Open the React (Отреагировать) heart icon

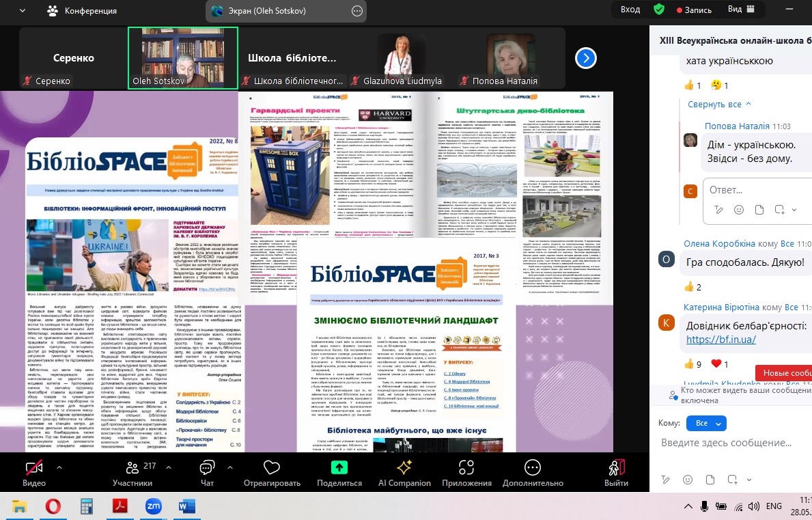[x=272, y=468]
